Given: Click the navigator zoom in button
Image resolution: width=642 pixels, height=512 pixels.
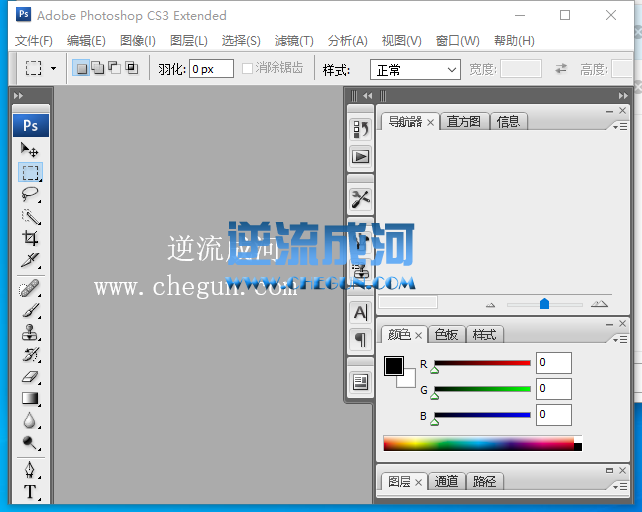Looking at the screenshot, I should tap(599, 304).
